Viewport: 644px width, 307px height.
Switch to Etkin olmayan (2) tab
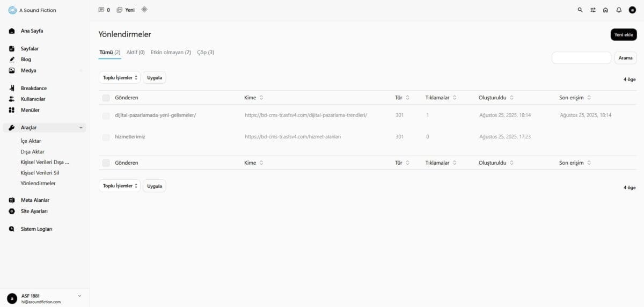pos(171,52)
